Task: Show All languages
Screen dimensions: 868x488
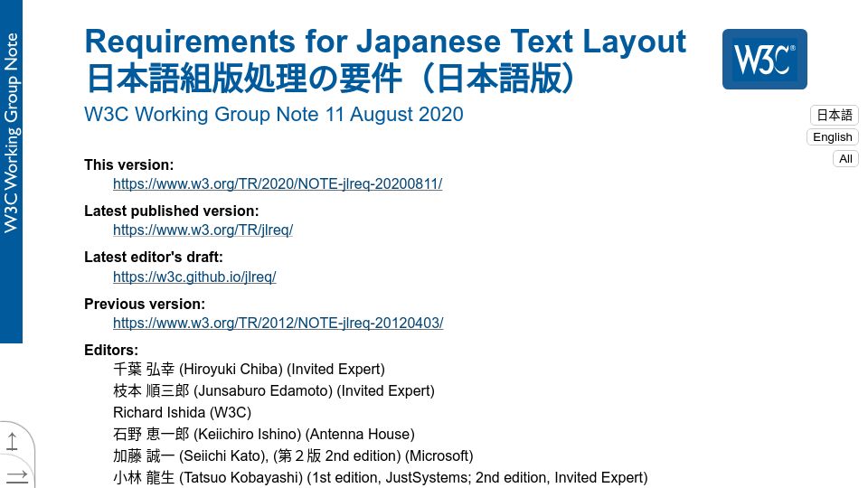Action: (845, 159)
